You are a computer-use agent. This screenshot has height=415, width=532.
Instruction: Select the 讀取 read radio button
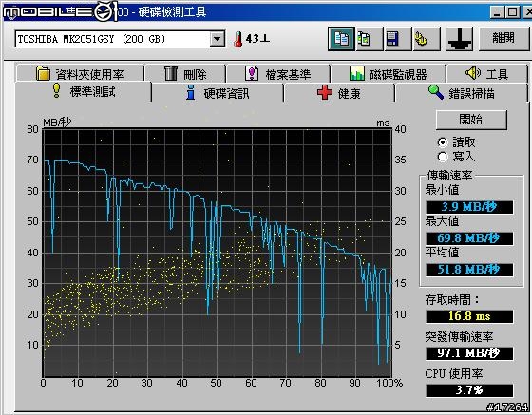pos(443,142)
